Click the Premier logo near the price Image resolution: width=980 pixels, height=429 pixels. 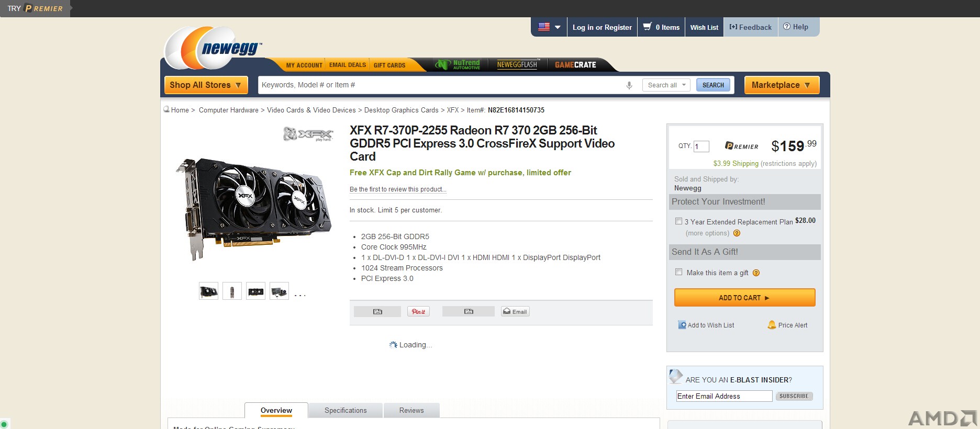pos(741,146)
